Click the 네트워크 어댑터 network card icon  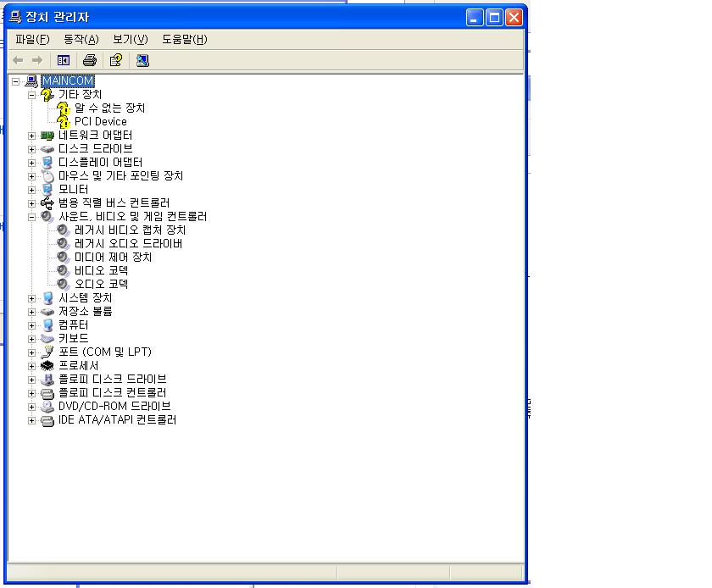click(47, 136)
